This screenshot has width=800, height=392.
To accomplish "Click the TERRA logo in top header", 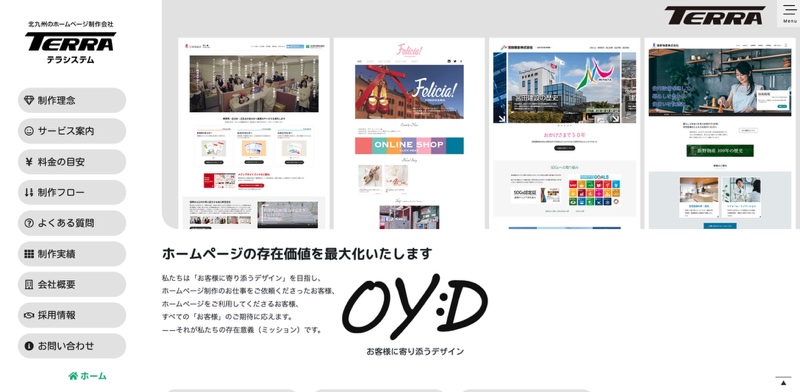I will tap(715, 15).
